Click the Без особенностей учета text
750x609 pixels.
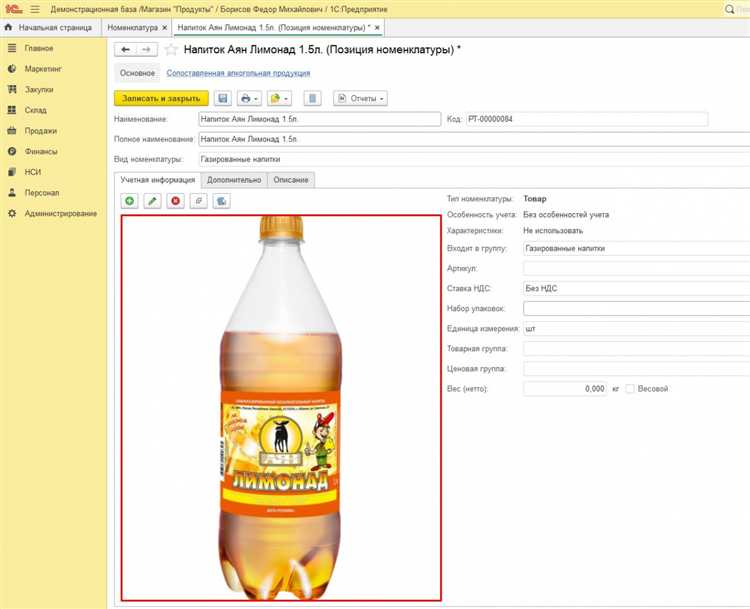tap(566, 215)
